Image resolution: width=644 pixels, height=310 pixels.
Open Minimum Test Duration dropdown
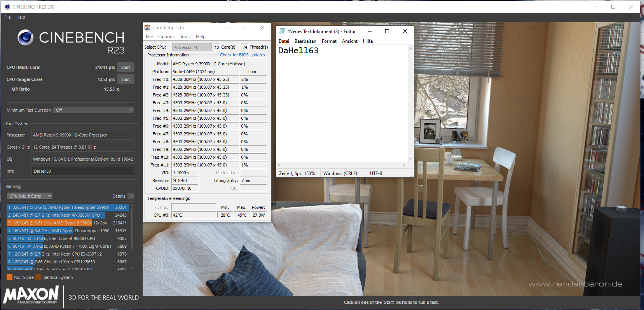(94, 110)
